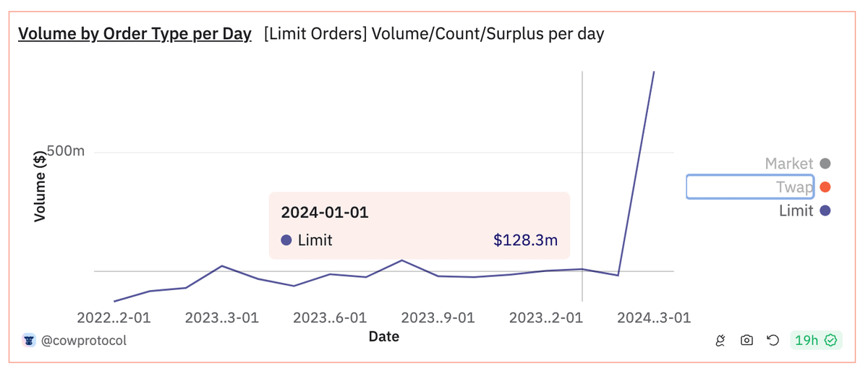Image resolution: width=868 pixels, height=374 pixels.
Task: Click the 500m y-axis label
Action: pos(66,151)
